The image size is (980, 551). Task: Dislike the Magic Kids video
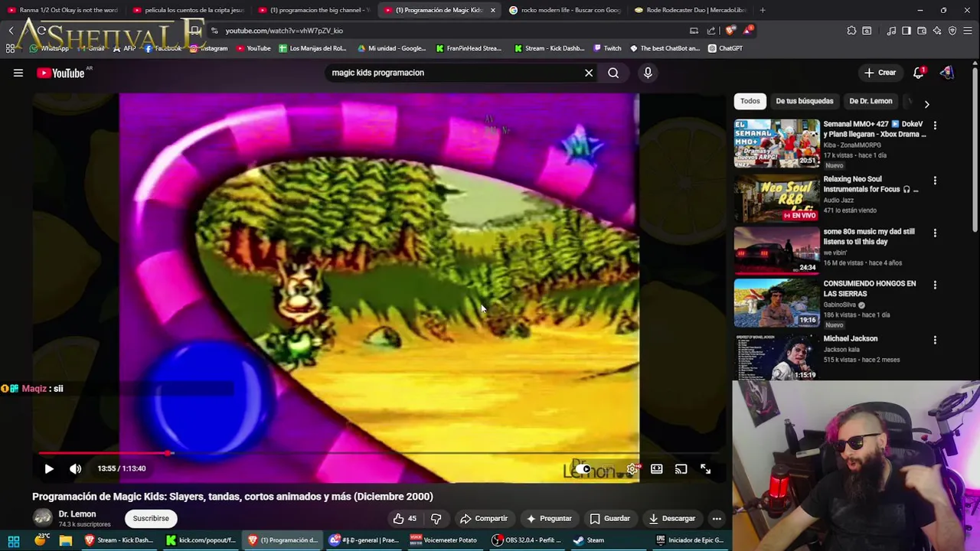[x=436, y=518]
